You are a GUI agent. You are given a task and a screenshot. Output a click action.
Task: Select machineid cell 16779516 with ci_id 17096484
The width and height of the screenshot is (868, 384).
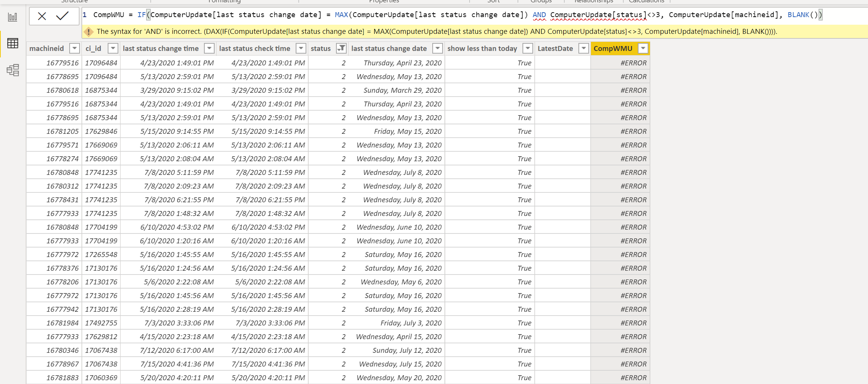(54, 63)
